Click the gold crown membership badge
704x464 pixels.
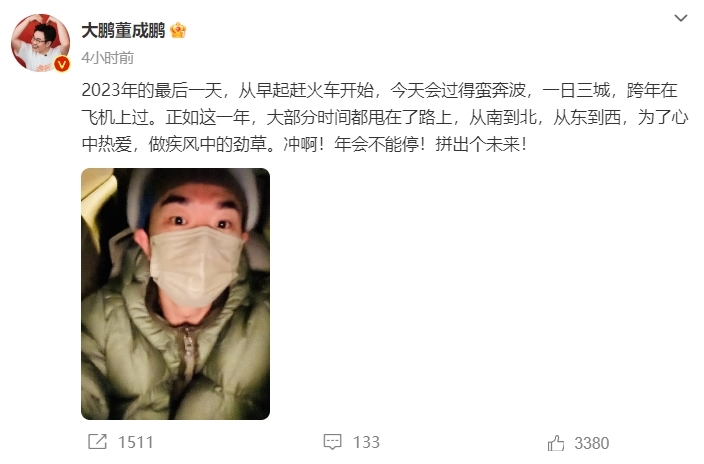[x=178, y=31]
